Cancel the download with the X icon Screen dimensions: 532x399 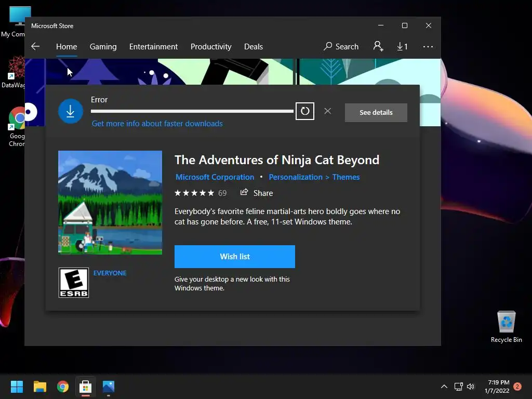(x=327, y=111)
